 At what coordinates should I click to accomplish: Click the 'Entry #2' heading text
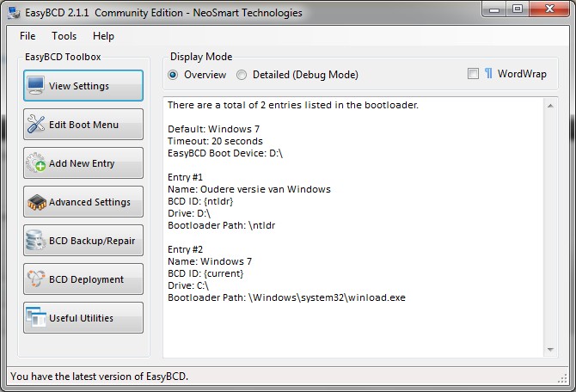coord(185,249)
